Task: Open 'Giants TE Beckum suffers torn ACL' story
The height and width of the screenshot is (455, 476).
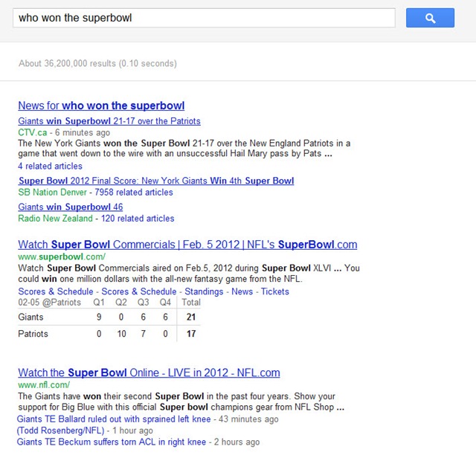Action: coord(112,442)
